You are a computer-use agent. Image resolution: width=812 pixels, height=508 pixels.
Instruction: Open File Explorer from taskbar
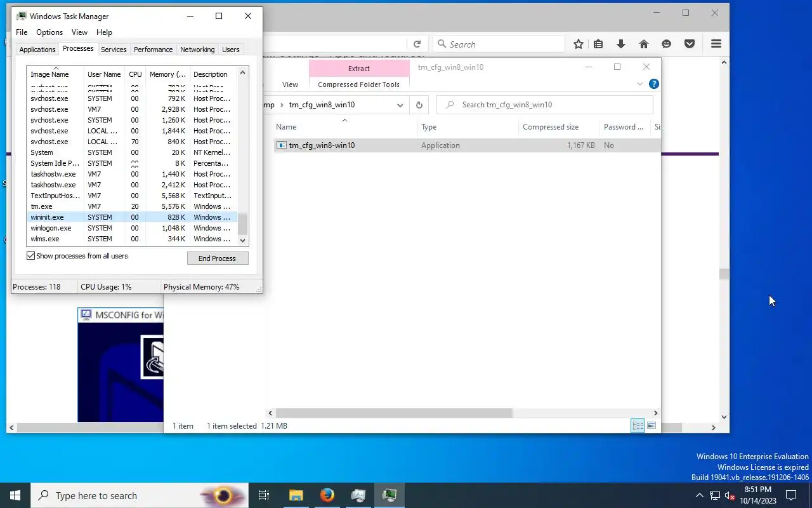296,495
